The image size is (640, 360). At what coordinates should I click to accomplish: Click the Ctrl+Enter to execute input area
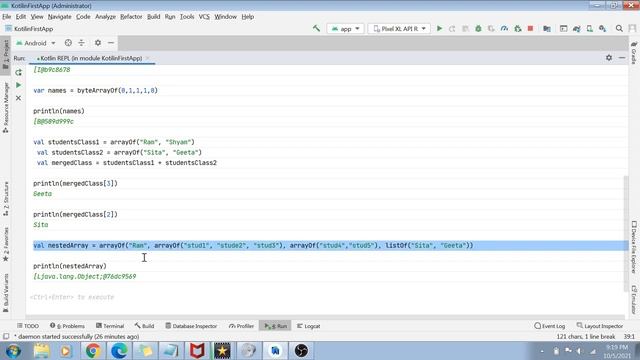pos(72,297)
